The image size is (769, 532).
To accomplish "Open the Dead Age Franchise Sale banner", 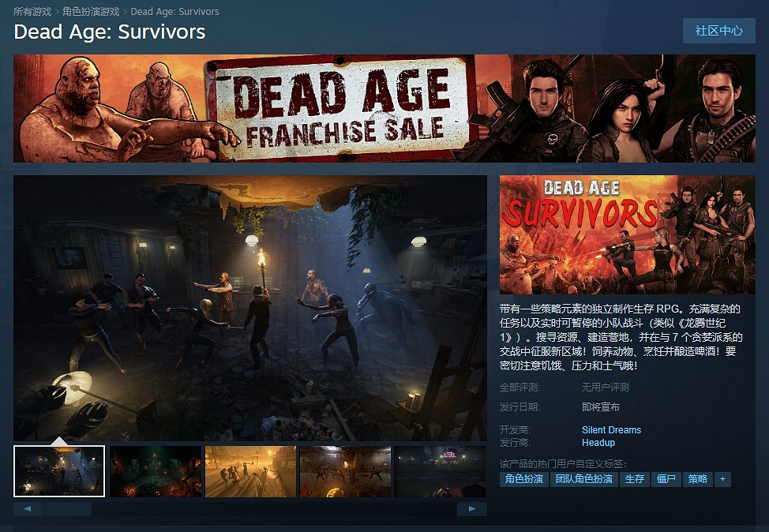I will [x=384, y=108].
